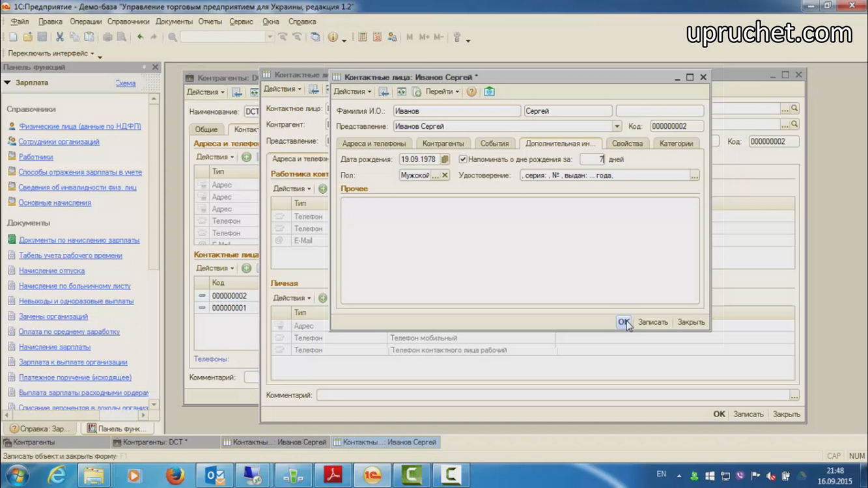Screen dimensions: 868x488
Task: Launch Firefox from the Windows taskbar
Action: point(175,475)
